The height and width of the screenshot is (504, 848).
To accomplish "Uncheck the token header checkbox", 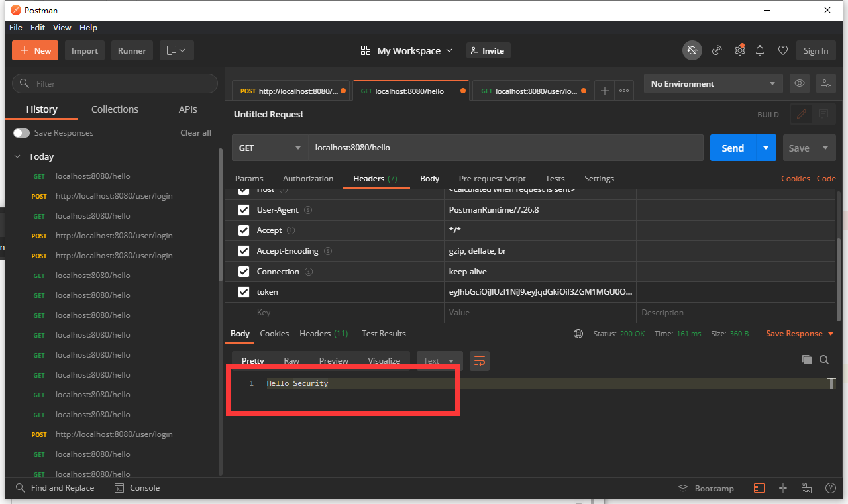I will pyautogui.click(x=244, y=292).
